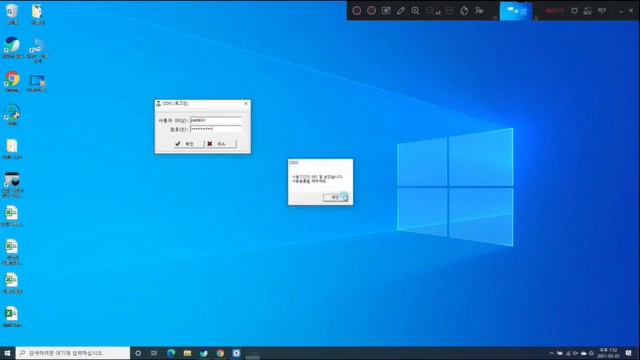Open the Whale browser shortcut on desktop
The height and width of the screenshot is (360, 640).
click(x=12, y=48)
